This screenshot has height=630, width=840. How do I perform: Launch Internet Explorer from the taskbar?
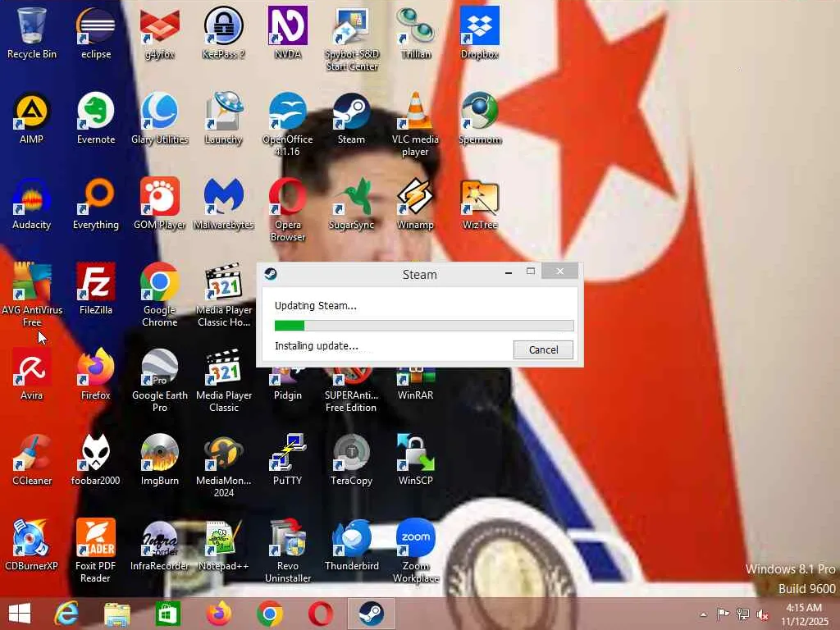coord(67,614)
